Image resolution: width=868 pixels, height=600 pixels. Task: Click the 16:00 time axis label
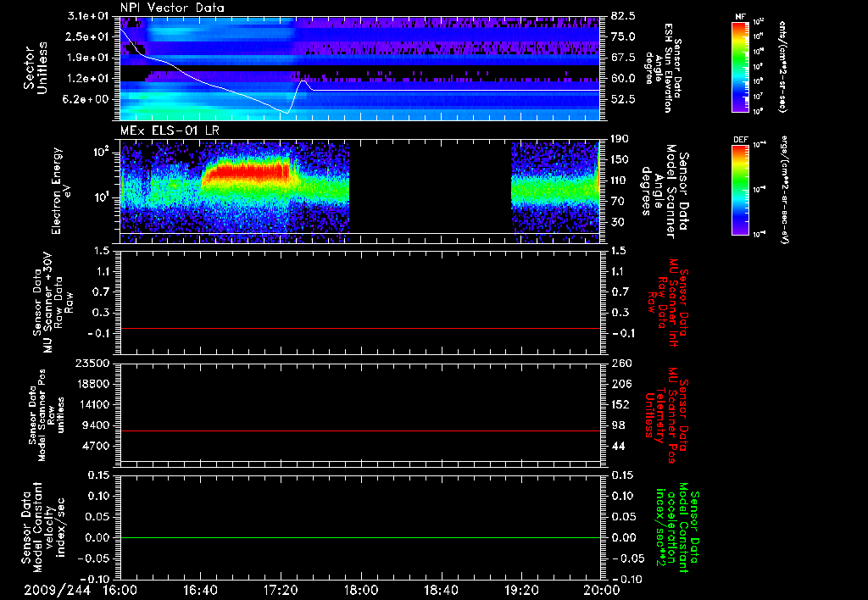[x=120, y=590]
